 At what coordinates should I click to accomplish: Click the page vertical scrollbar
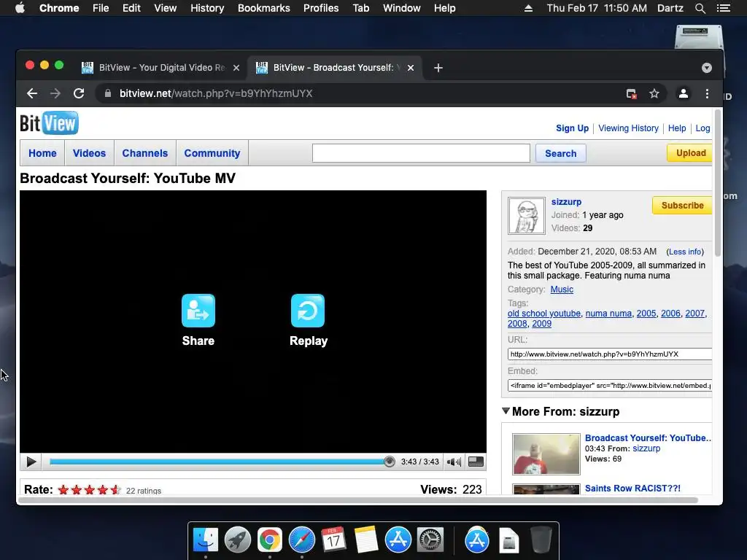point(718,183)
